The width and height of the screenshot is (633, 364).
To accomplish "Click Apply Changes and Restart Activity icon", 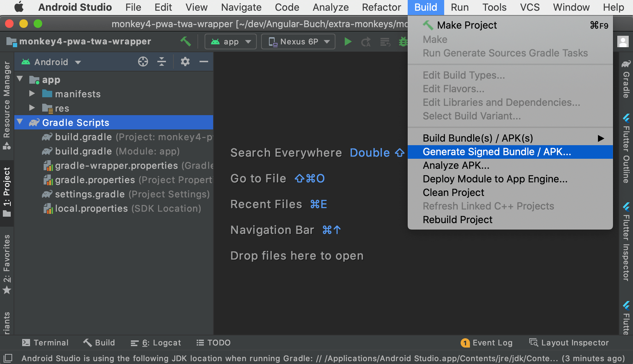I will [x=366, y=42].
